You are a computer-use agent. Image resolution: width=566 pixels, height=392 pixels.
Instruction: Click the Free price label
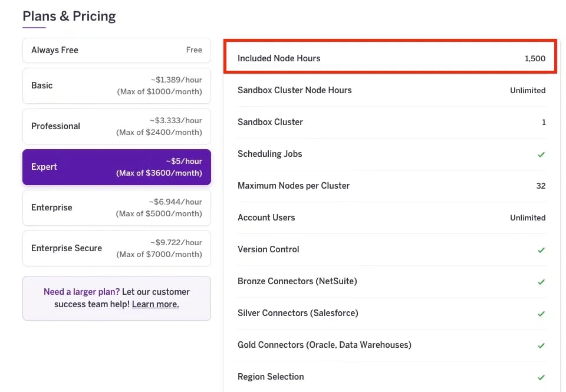pos(194,50)
